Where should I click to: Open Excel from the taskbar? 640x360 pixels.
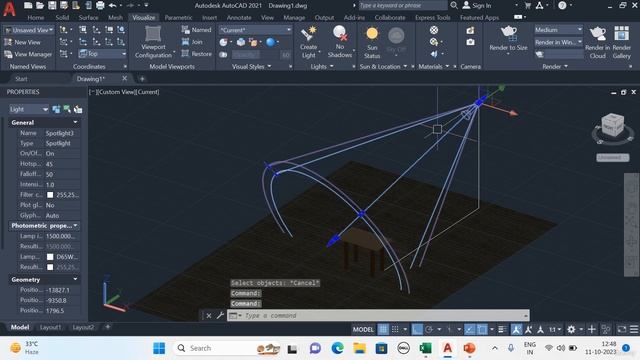pos(425,348)
